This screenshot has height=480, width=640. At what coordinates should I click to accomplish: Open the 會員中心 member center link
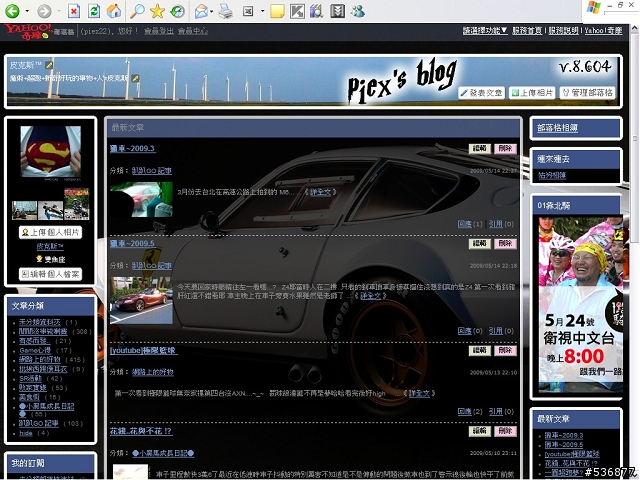pyautogui.click(x=193, y=31)
